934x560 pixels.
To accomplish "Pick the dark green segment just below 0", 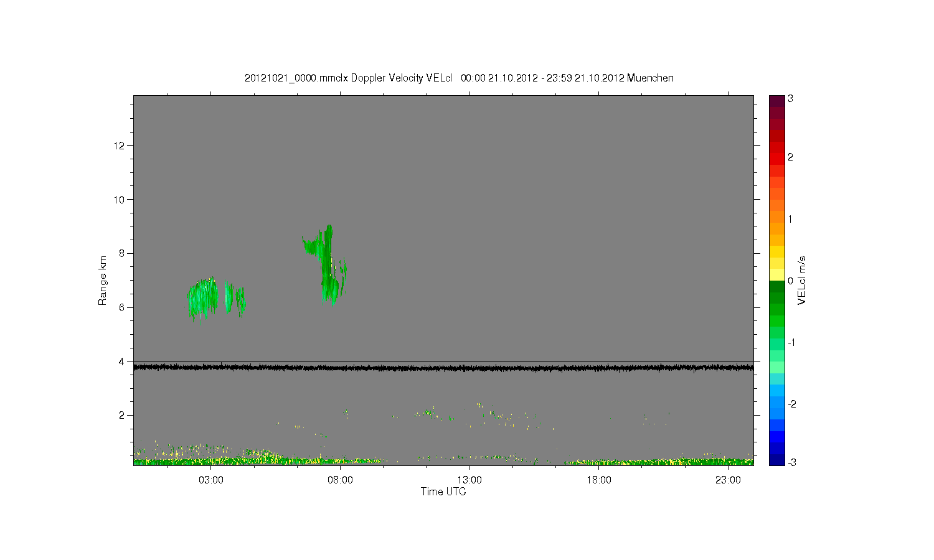I will click(776, 286).
